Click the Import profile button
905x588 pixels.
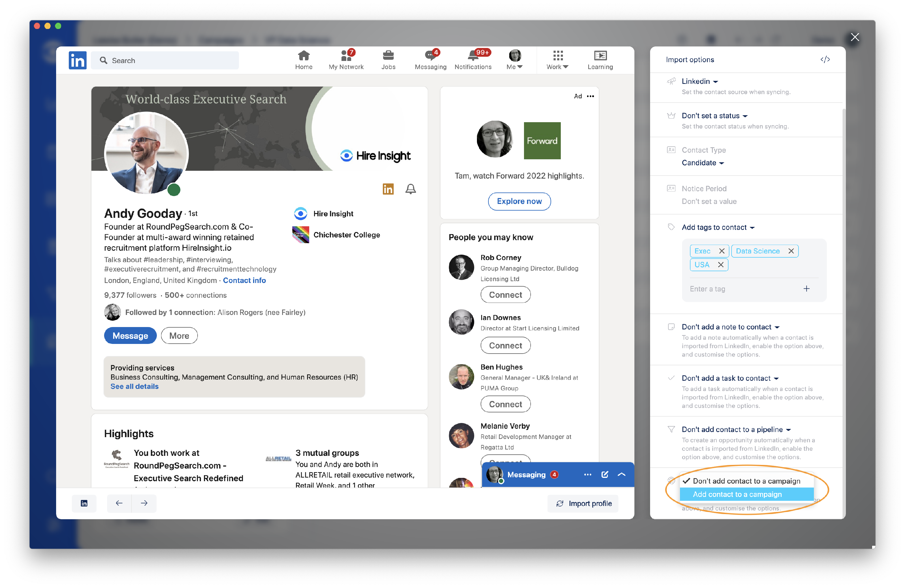pos(583,503)
